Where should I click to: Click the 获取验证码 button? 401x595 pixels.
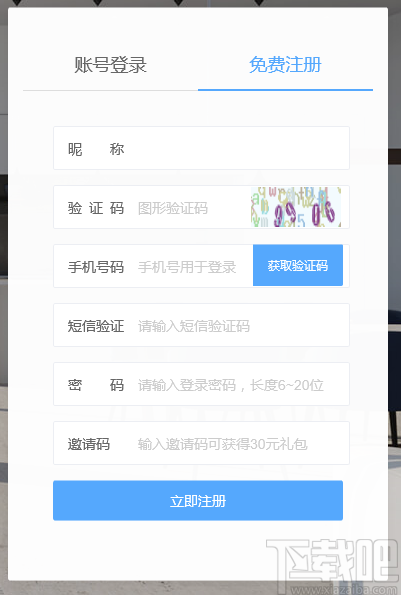298,265
